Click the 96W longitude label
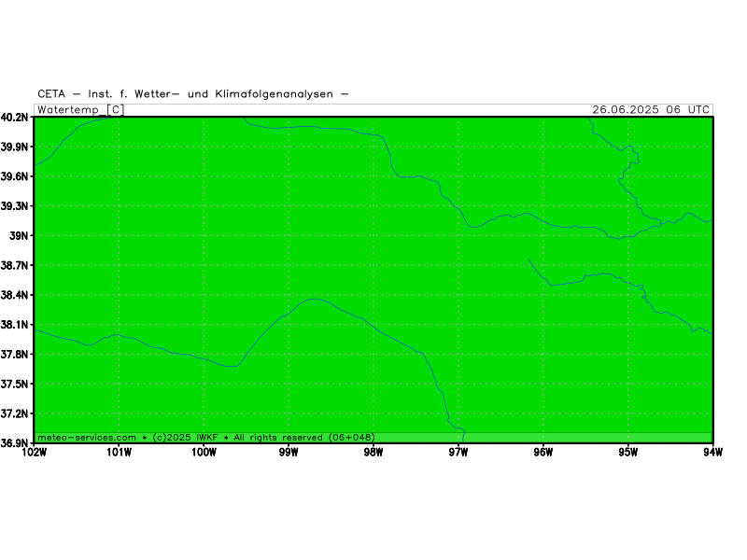 pos(543,453)
